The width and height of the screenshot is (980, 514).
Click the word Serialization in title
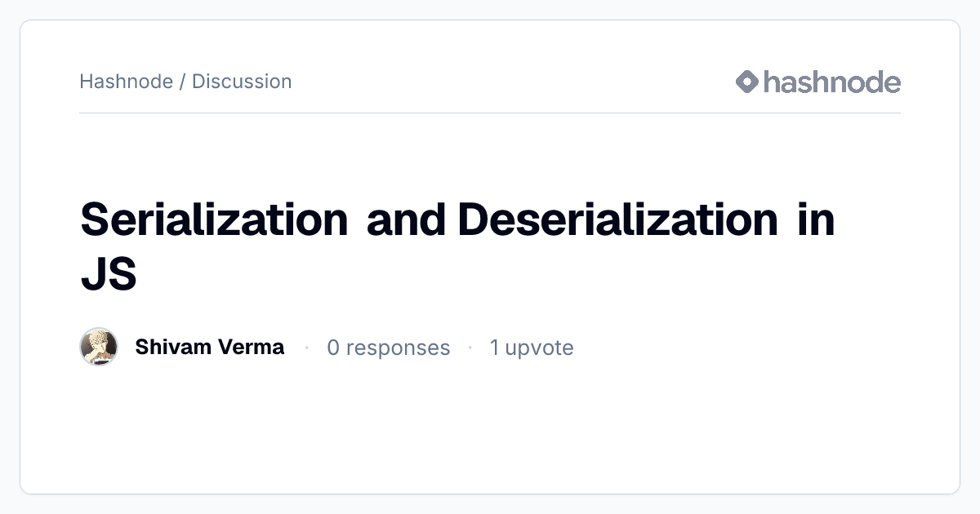click(215, 219)
